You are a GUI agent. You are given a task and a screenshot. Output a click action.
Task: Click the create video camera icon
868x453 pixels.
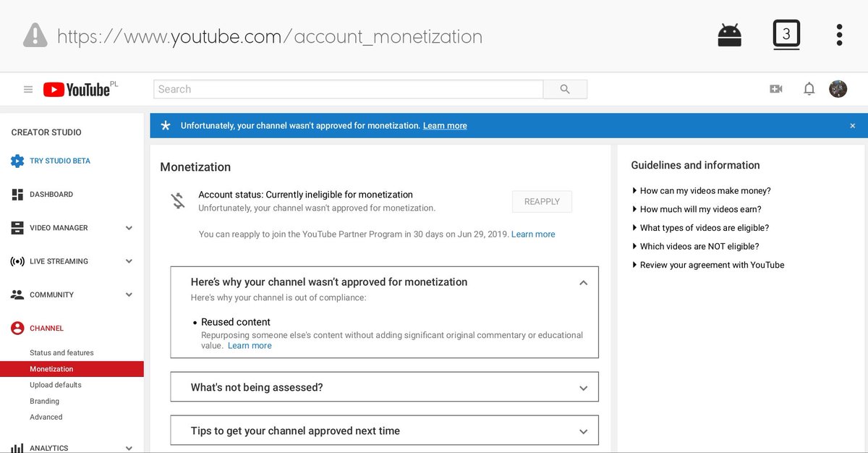coord(776,89)
